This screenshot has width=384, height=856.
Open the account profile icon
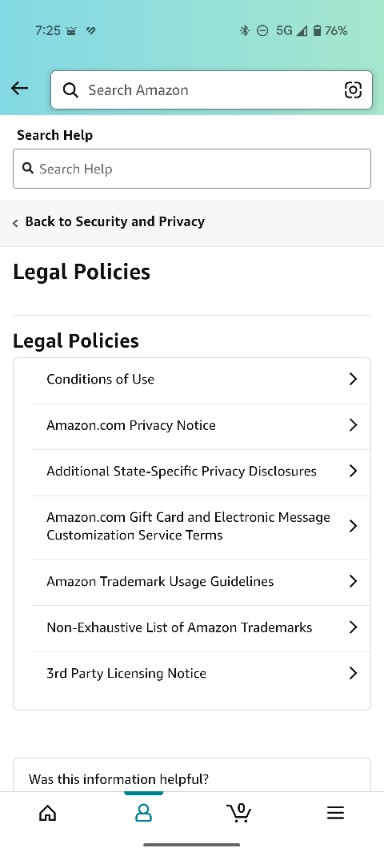143,813
